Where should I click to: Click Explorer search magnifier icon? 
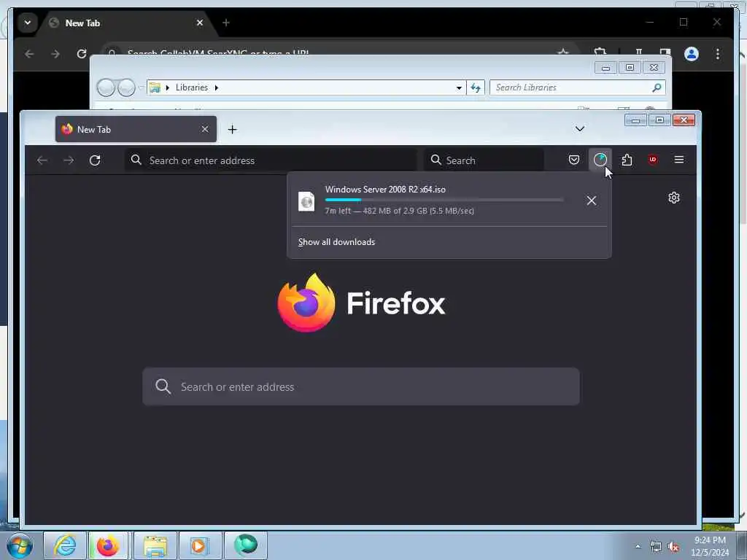[x=657, y=87]
